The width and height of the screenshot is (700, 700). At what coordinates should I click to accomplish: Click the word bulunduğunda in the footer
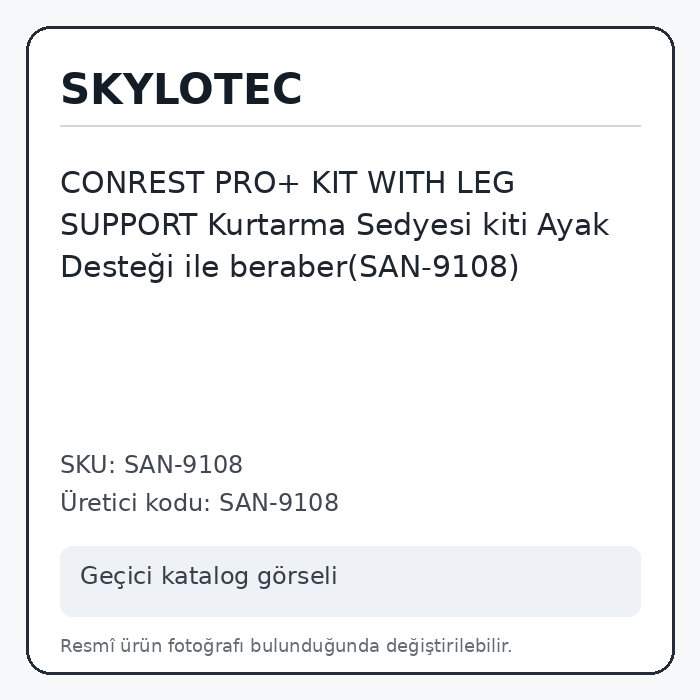[315, 646]
